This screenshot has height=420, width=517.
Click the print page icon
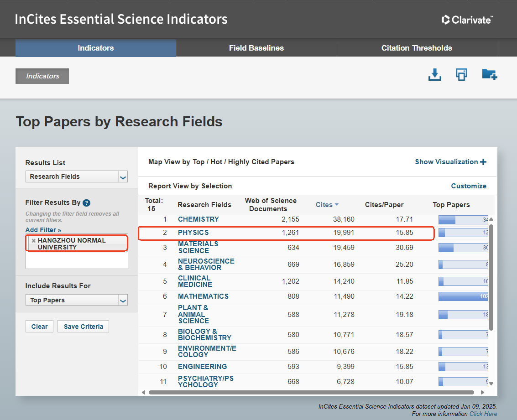(x=461, y=75)
